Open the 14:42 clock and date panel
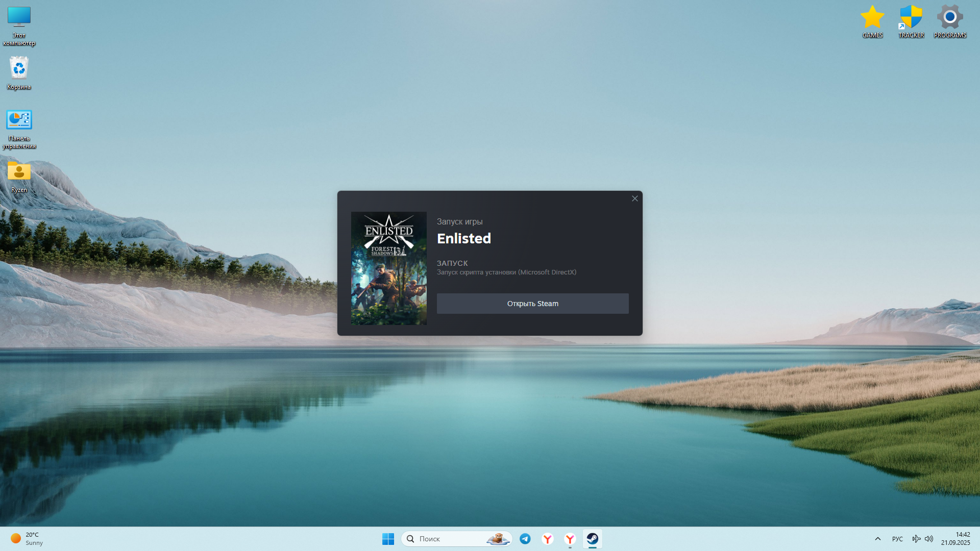Viewport: 980px width, 551px height. click(x=955, y=539)
